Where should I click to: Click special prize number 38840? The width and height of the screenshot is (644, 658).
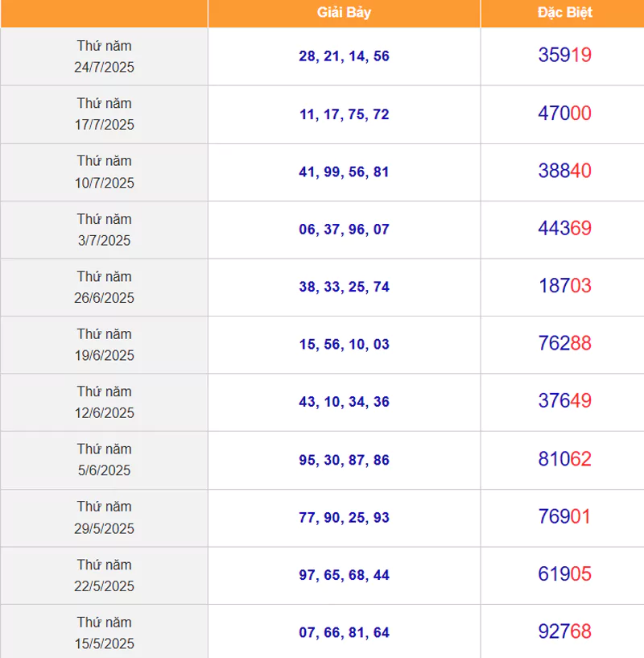coord(564,171)
